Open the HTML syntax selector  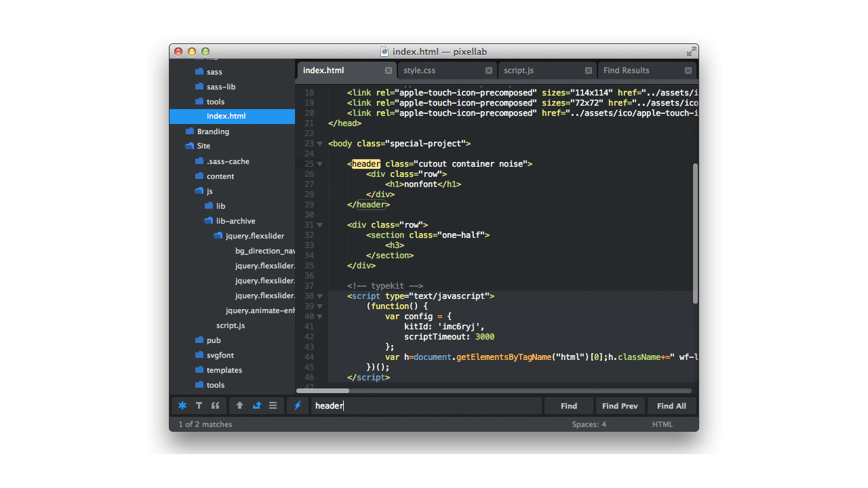click(663, 424)
